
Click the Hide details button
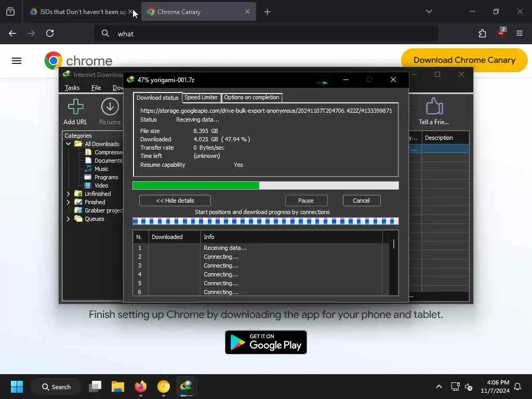pos(175,201)
